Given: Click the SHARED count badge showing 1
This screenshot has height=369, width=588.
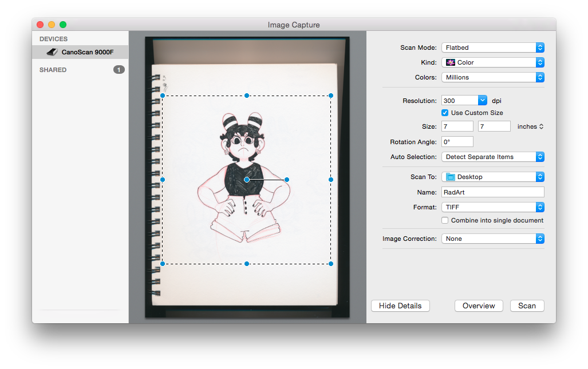Looking at the screenshot, I should [119, 70].
